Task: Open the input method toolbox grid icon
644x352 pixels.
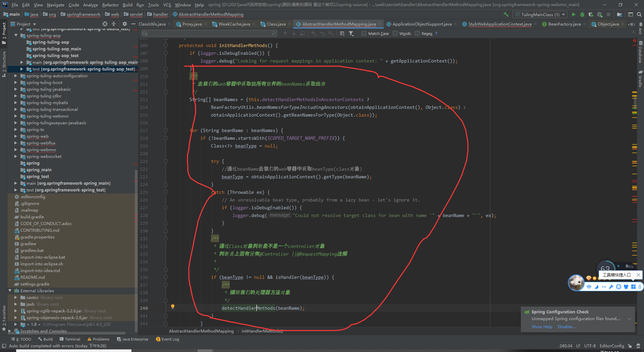Action: [633, 287]
